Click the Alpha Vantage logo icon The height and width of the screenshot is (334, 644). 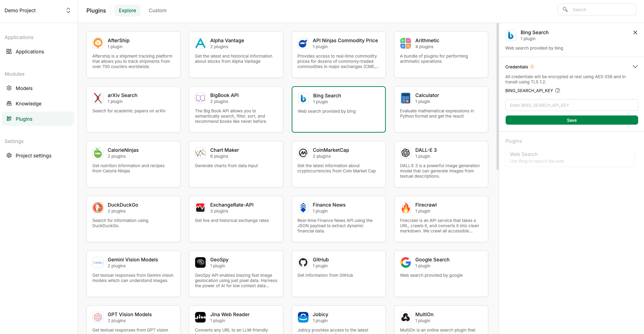pyautogui.click(x=200, y=43)
